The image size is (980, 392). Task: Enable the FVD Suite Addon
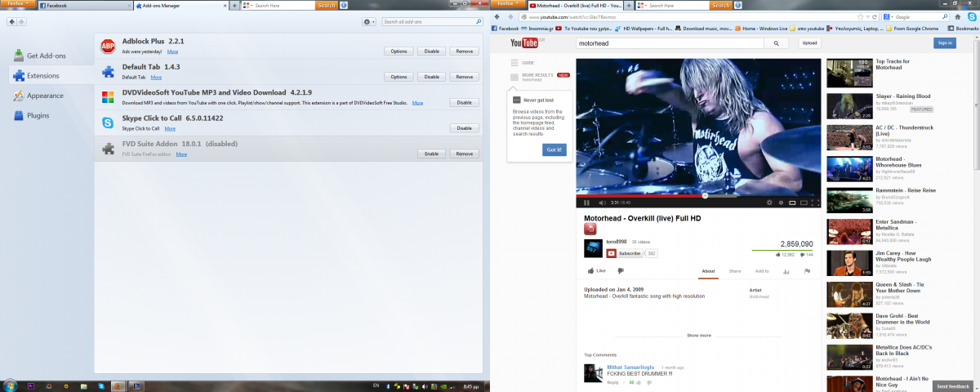(431, 154)
